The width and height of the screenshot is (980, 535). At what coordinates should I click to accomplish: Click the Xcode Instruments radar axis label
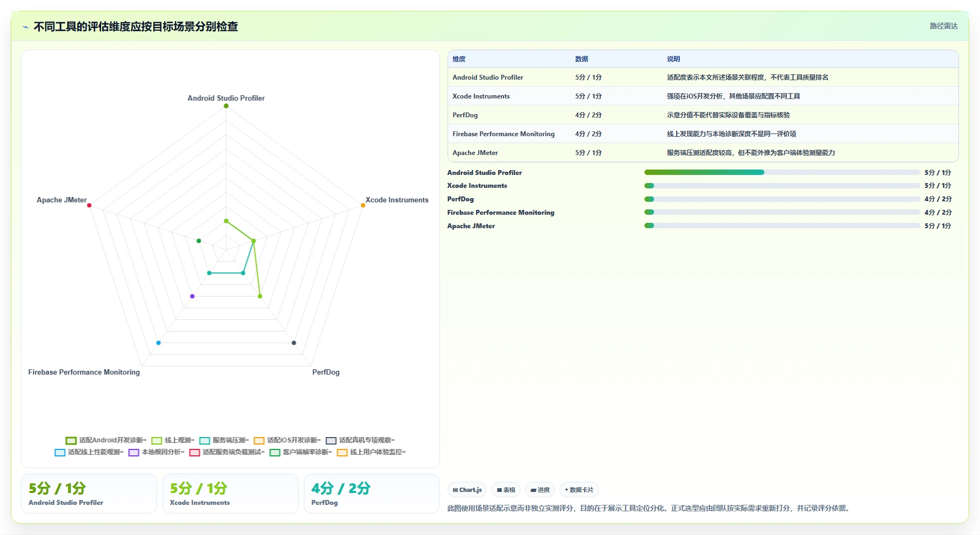pos(397,200)
